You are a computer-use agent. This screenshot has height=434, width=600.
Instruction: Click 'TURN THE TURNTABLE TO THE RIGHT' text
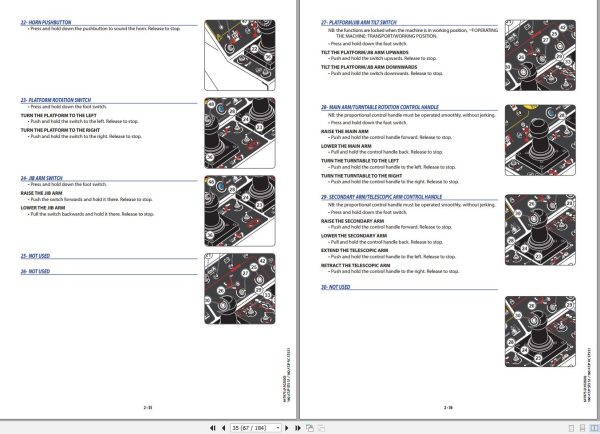pos(362,176)
